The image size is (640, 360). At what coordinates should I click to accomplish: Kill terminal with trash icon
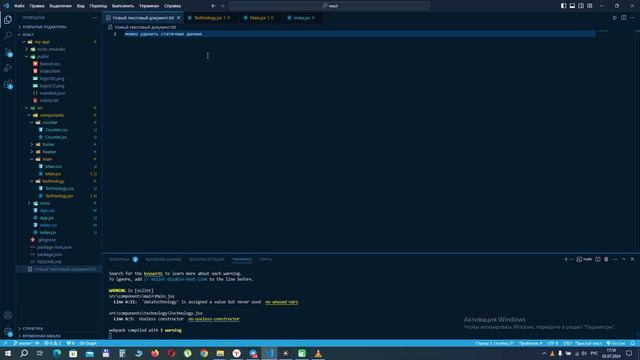tap(606, 259)
